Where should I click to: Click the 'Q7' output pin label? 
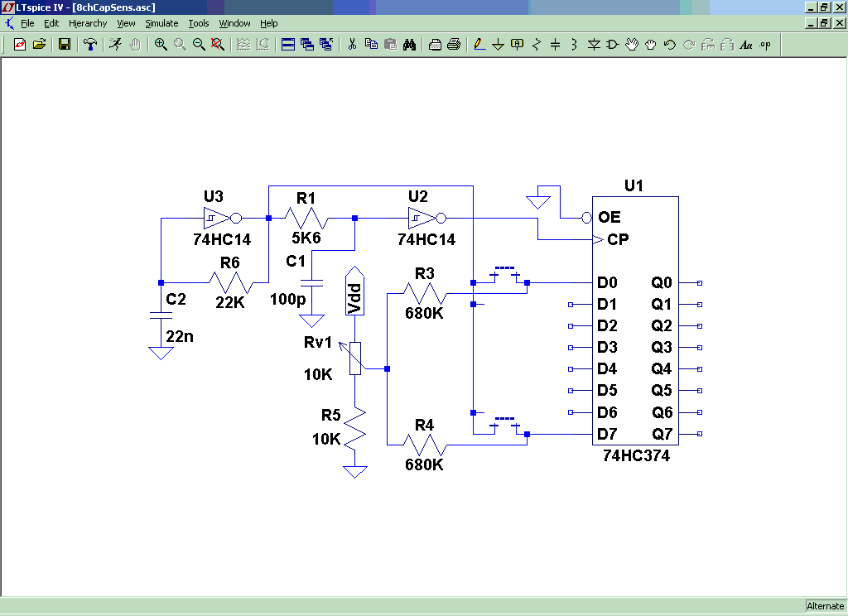(x=662, y=434)
